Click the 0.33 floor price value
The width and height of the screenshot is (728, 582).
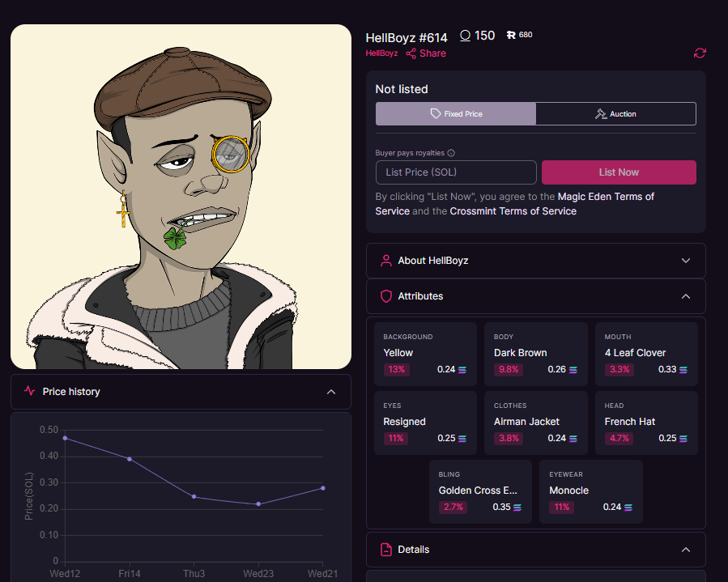(x=667, y=369)
